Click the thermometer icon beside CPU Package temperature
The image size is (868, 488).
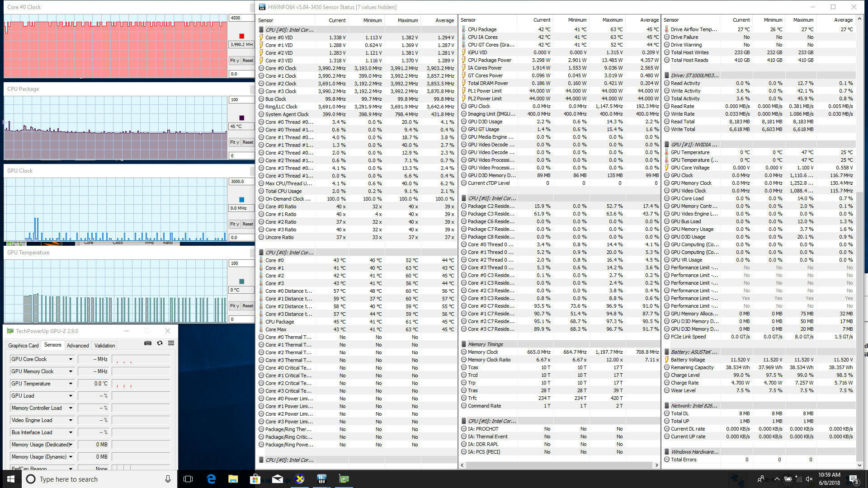[x=464, y=29]
